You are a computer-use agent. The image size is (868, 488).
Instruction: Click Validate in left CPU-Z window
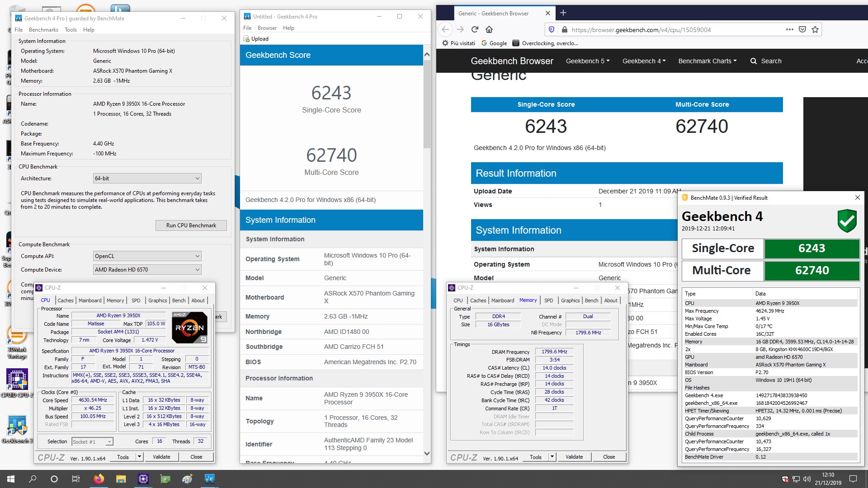pyautogui.click(x=161, y=457)
